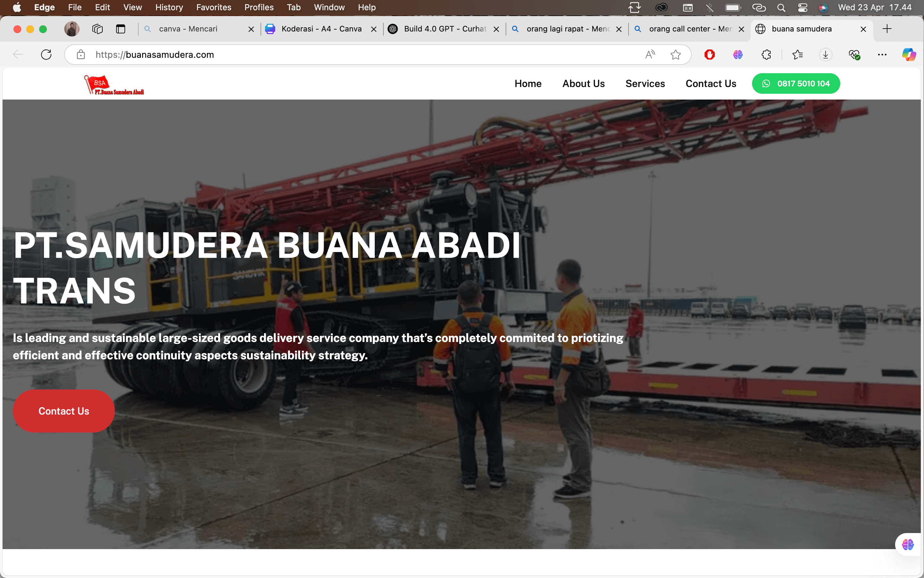Open Copilot icon in toolbar

pyautogui.click(x=909, y=55)
